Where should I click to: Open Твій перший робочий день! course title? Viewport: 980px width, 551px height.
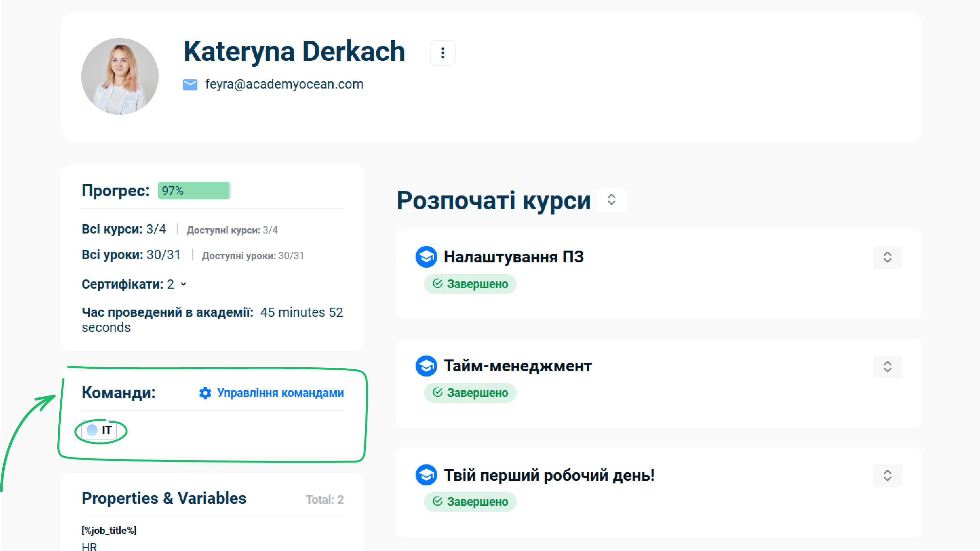pos(549,475)
